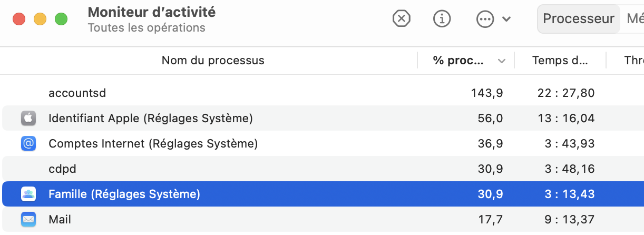Sort by Temps de processeur column
This screenshot has height=235, width=644.
tap(560, 61)
